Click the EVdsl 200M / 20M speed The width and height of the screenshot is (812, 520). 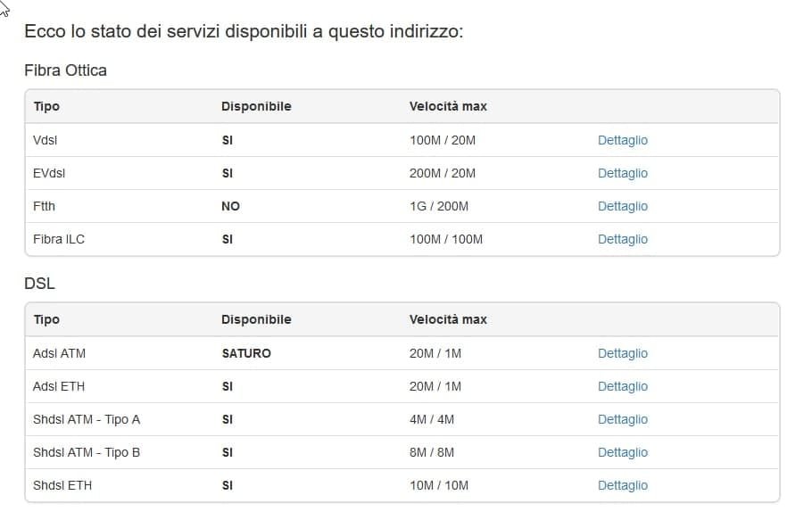[x=442, y=173]
